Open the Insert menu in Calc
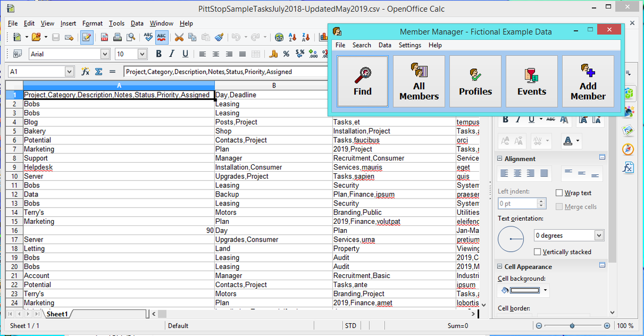Viewport: 644px width, 336px height. click(x=68, y=23)
